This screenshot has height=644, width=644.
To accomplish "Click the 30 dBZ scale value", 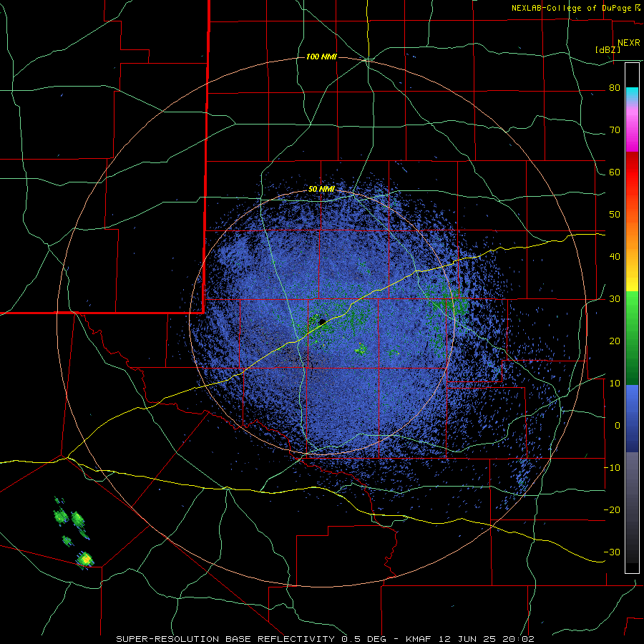I will point(615,299).
